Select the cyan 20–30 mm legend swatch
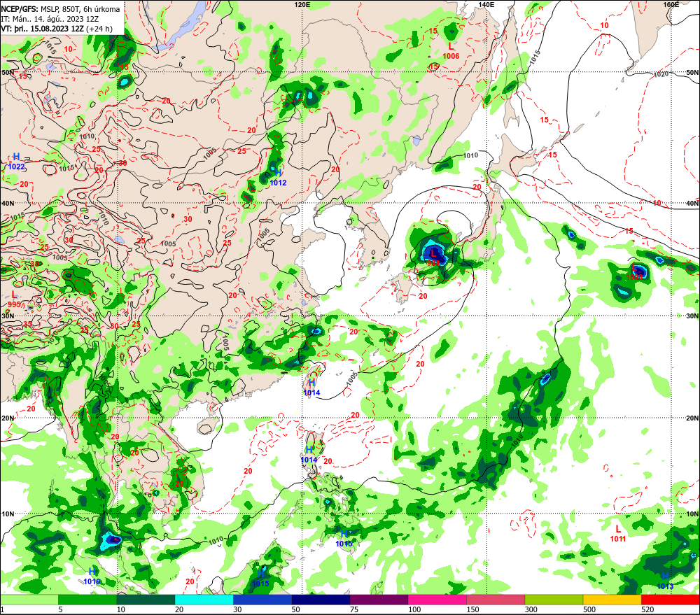Viewport: 700px width, 615px height. coord(204,600)
